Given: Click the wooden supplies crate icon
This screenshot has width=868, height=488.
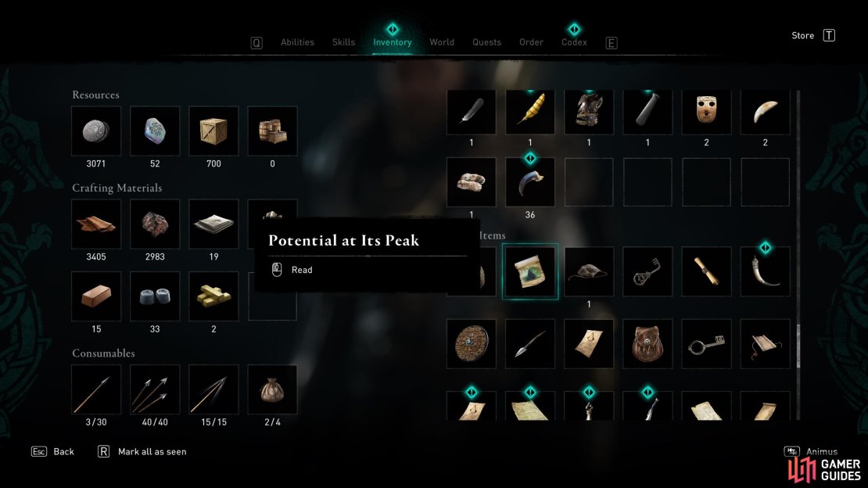Looking at the screenshot, I should 213,131.
